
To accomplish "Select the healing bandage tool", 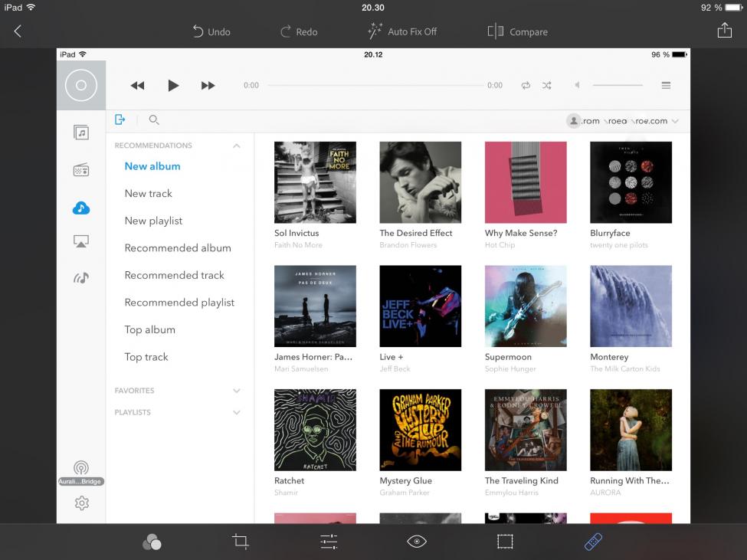I will point(593,542).
